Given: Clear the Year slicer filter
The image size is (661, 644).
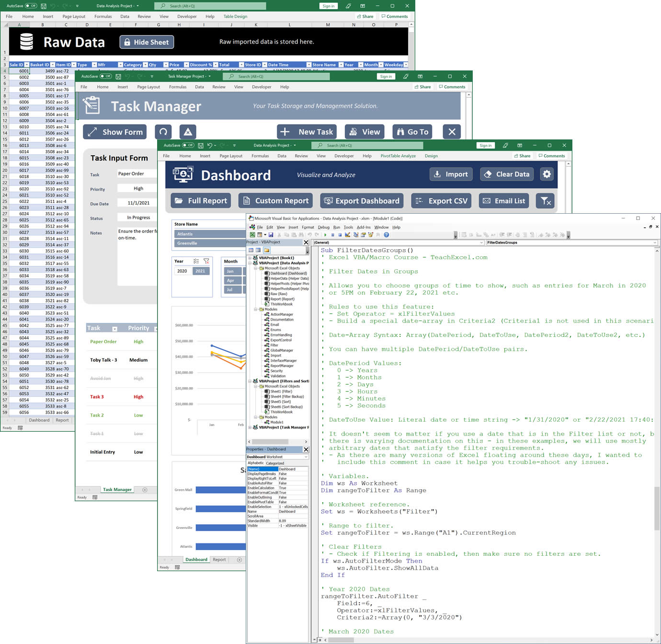Looking at the screenshot, I should [x=206, y=261].
